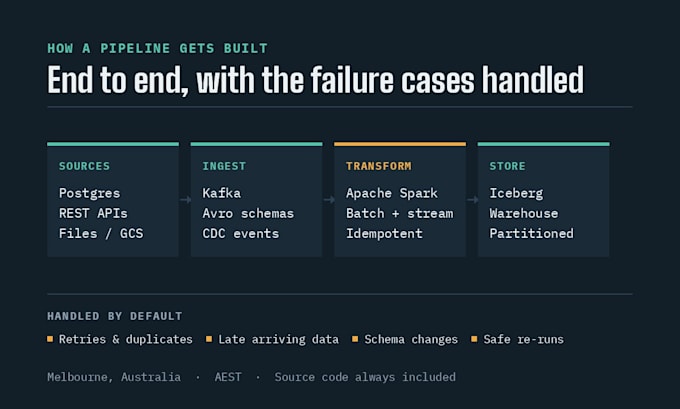Click the orange bullet beside Safe re-runs
The height and width of the screenshot is (409, 680).
pos(474,339)
